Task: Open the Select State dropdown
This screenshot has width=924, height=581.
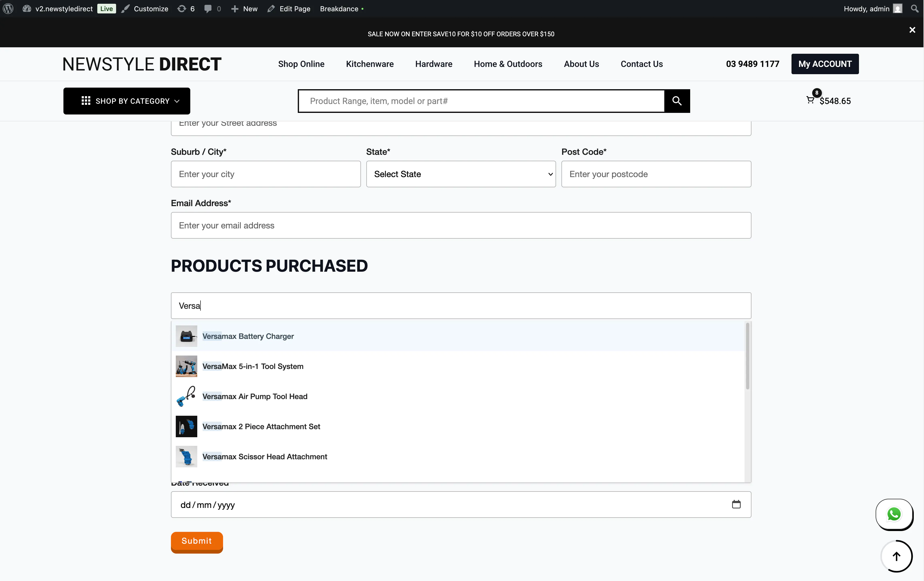Action: tap(461, 174)
